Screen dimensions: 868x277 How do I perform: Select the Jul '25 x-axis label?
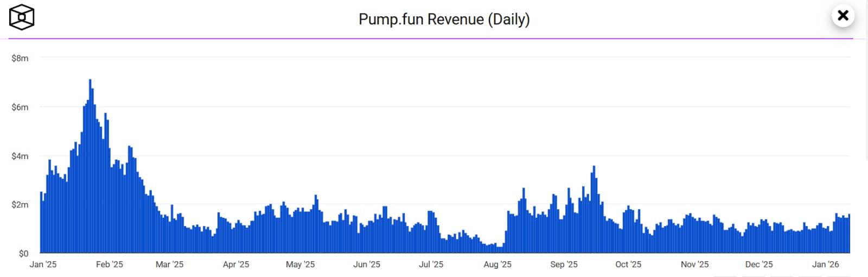tap(431, 265)
